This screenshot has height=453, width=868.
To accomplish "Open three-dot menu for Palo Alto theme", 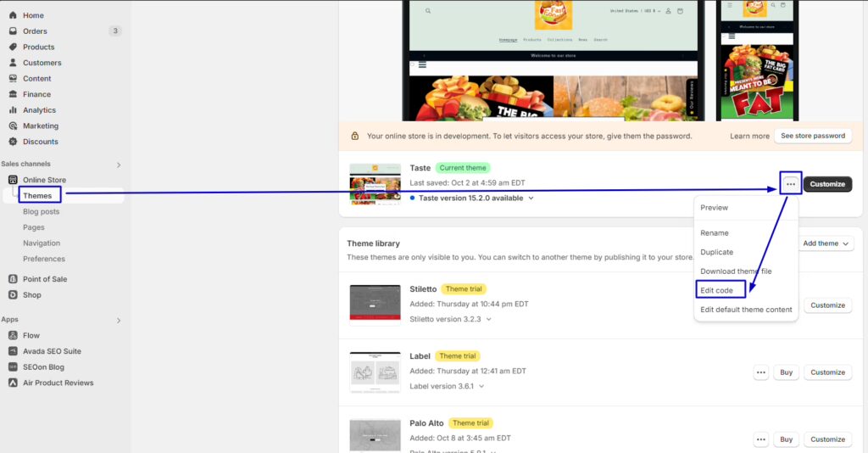I will click(761, 439).
